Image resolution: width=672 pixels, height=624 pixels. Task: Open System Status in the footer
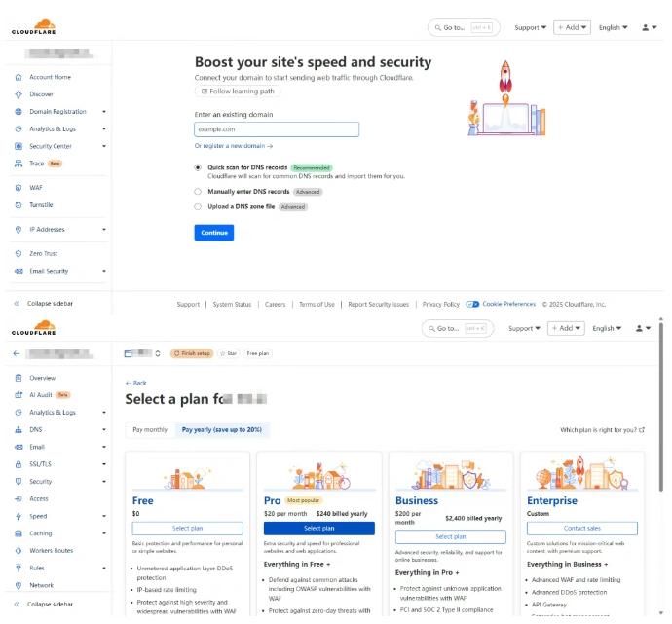tap(232, 305)
